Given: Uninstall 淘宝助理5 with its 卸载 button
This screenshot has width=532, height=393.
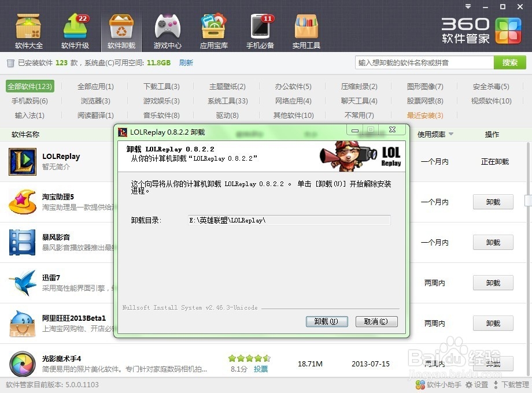Looking at the screenshot, I should 493,202.
